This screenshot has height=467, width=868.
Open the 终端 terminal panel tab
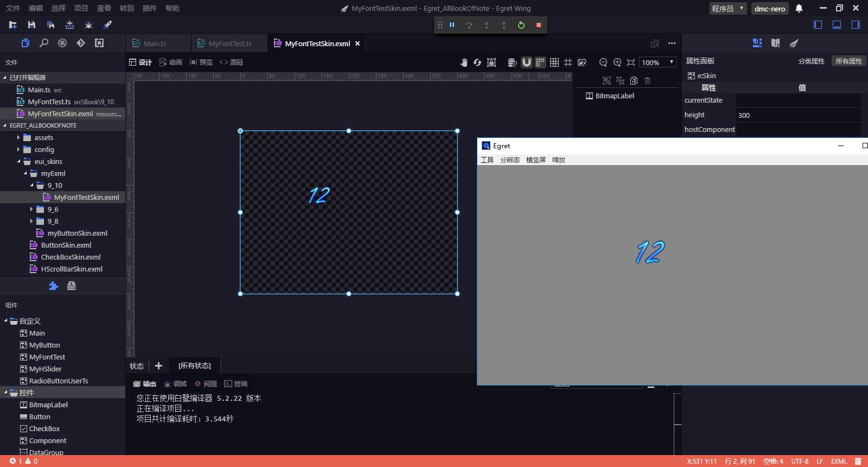coord(236,384)
